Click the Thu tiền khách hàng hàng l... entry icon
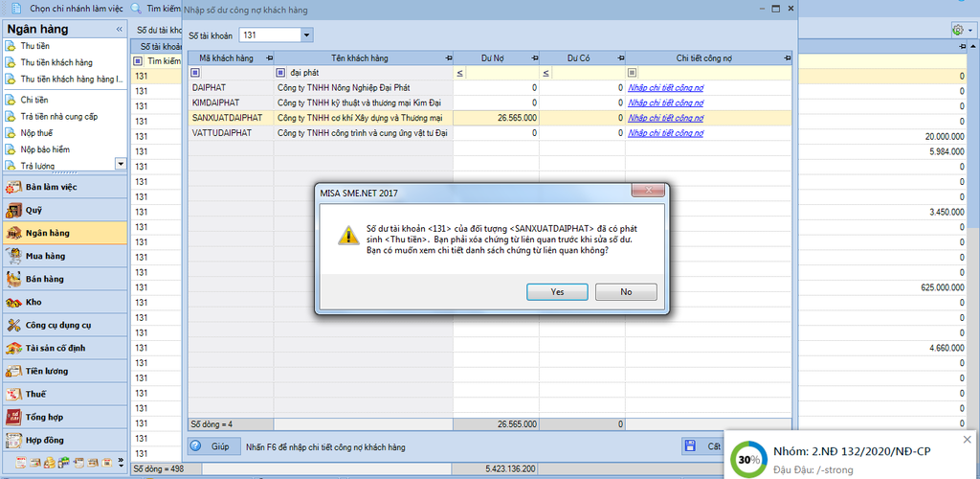 [10, 80]
